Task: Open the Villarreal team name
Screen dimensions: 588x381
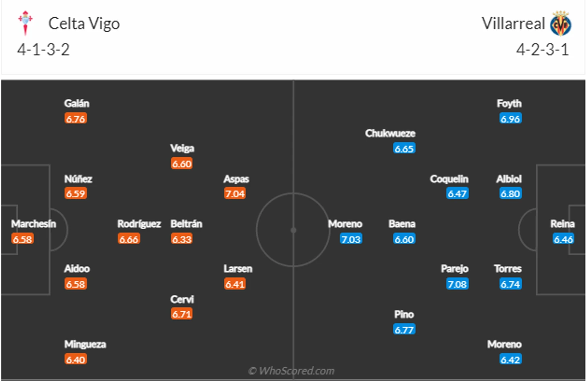Action: (513, 23)
